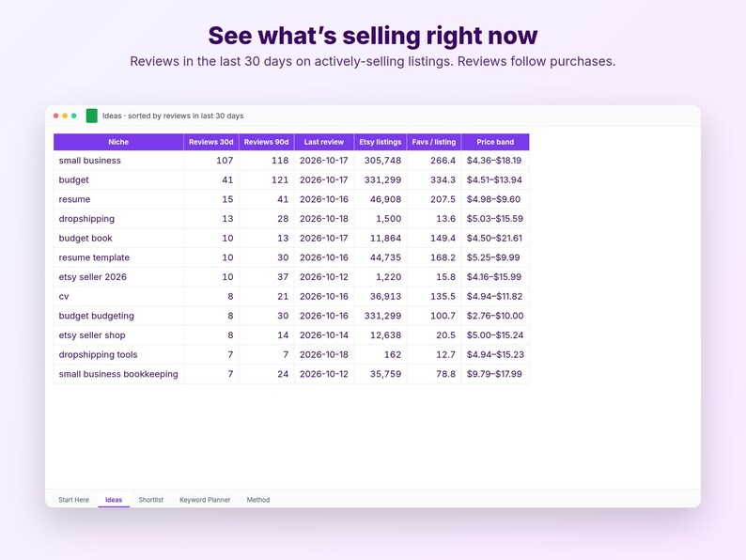Click the 46,908 Etsy listings cell
746x560 pixels.
[381, 199]
